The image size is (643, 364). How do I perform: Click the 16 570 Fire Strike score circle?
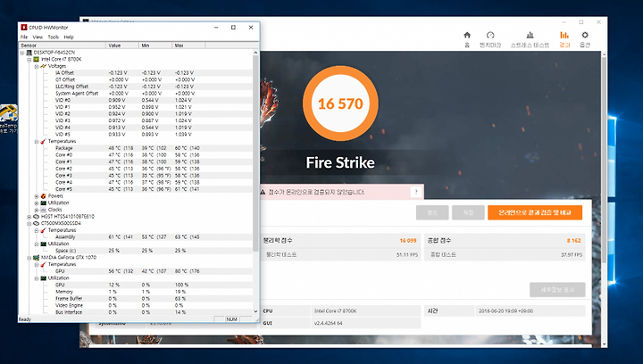point(340,103)
